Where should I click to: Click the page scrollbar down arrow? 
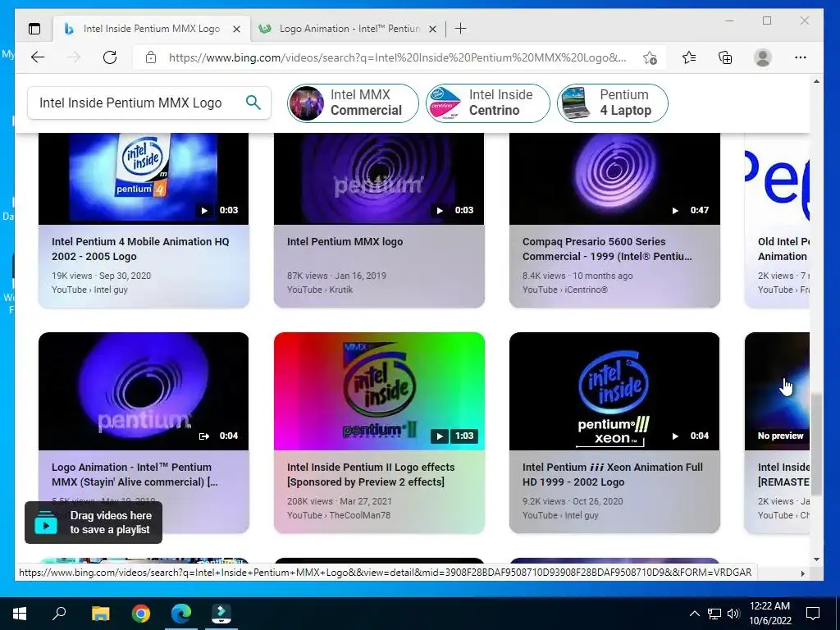(x=816, y=559)
